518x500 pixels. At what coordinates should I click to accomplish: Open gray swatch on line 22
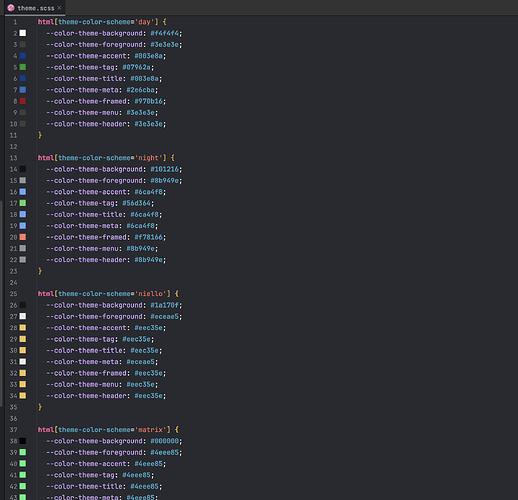pyautogui.click(x=23, y=260)
